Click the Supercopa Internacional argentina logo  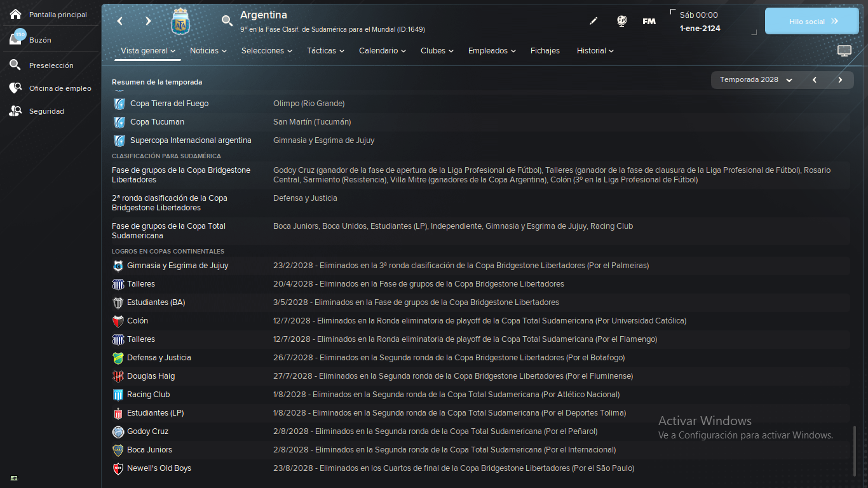point(119,140)
